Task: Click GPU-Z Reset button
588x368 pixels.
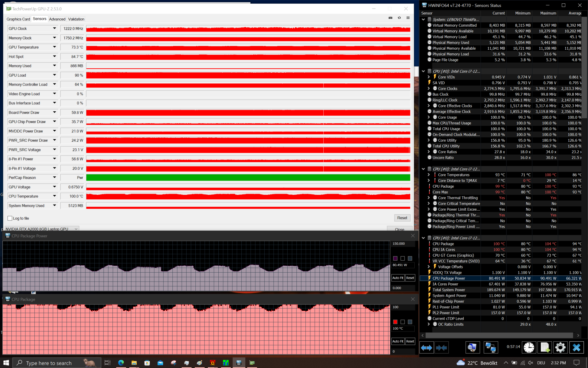Action: (x=402, y=218)
